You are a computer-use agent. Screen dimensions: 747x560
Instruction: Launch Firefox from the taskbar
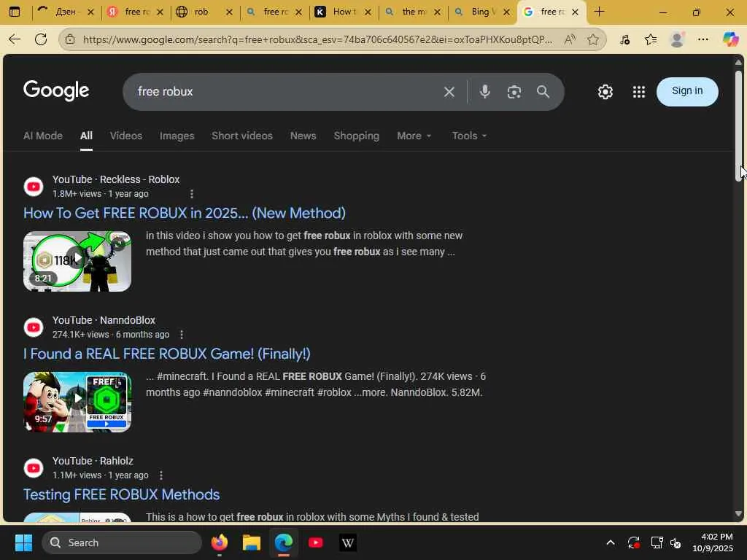click(219, 542)
